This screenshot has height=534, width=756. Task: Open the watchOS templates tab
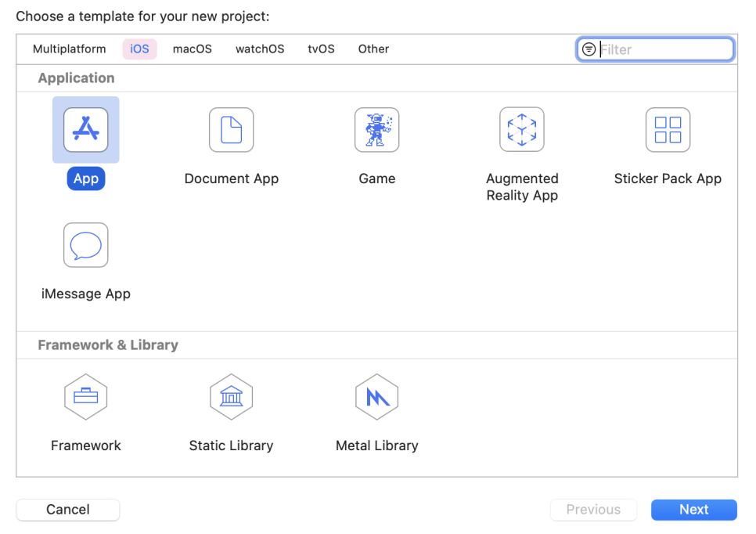coord(260,49)
